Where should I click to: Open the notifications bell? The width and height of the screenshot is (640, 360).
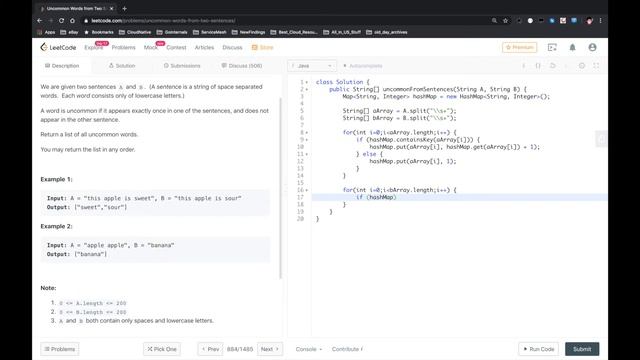[x=572, y=47]
